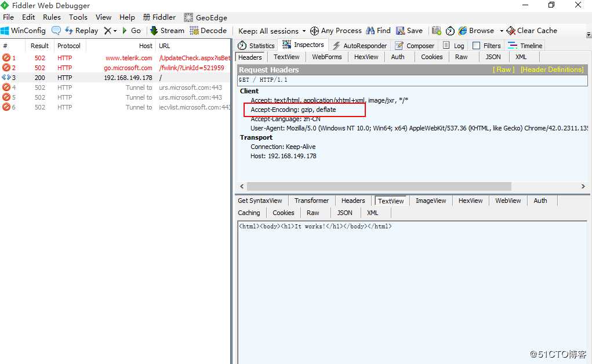The image size is (592, 364).
Task: Open request WebForms inspector tab
Action: click(326, 57)
